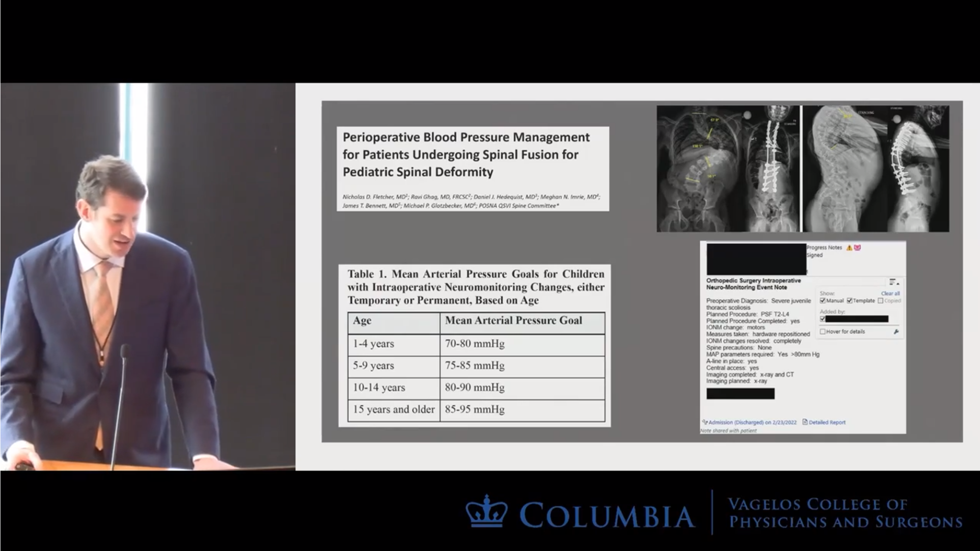
Task: Click the Perioperative Blood Pressure Management title
Action: [x=466, y=155]
